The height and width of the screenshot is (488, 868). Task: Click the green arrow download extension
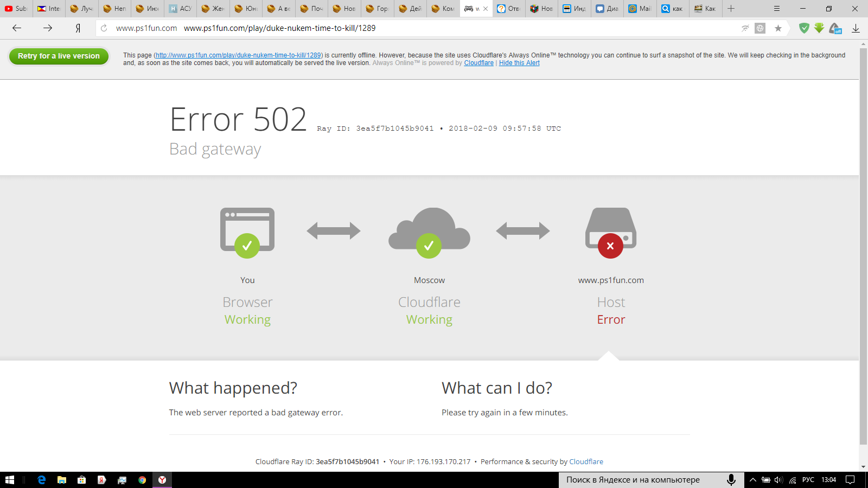(819, 28)
